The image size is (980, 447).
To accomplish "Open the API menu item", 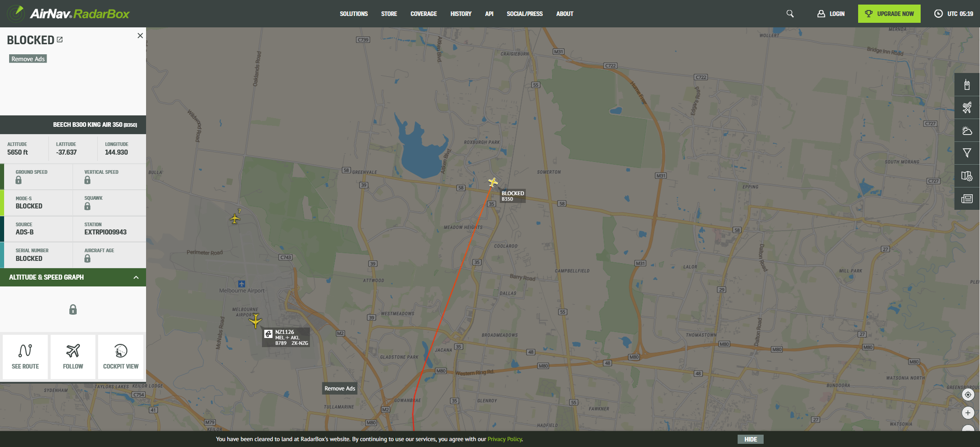I will (x=489, y=14).
